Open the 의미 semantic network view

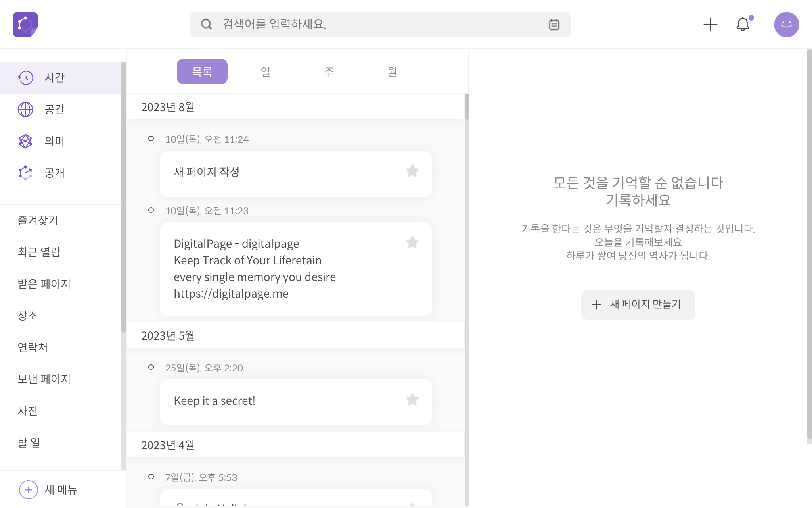(26, 141)
